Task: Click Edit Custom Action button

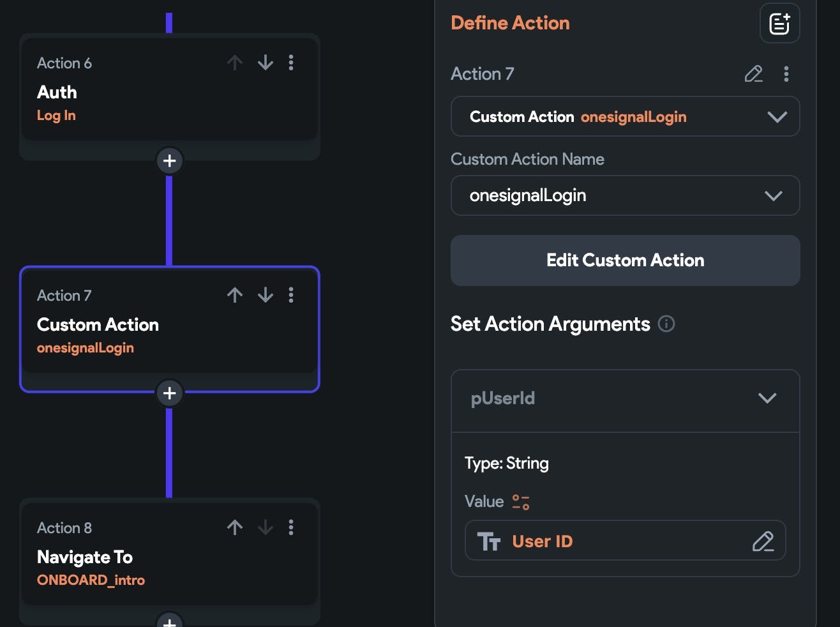Action: pyautogui.click(x=625, y=261)
